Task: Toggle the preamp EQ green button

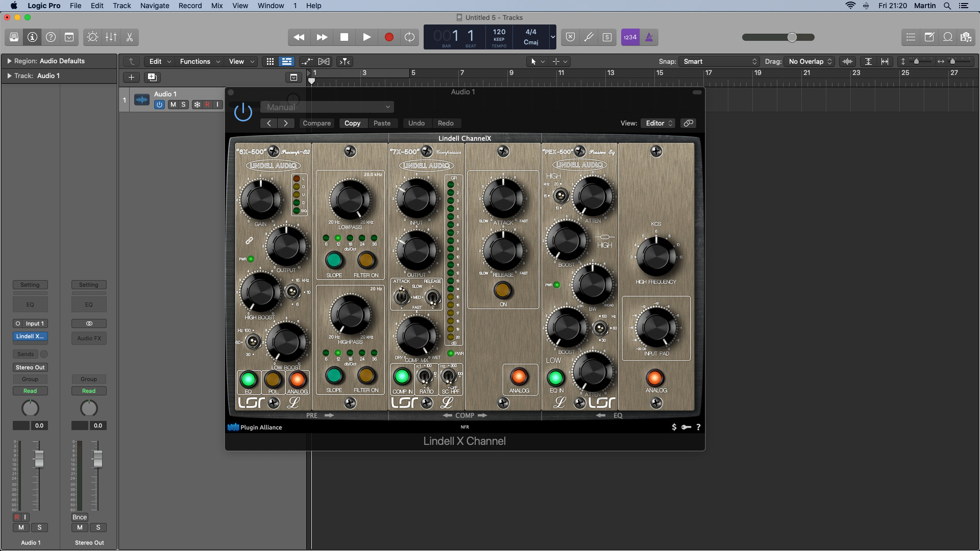Action: 249,380
